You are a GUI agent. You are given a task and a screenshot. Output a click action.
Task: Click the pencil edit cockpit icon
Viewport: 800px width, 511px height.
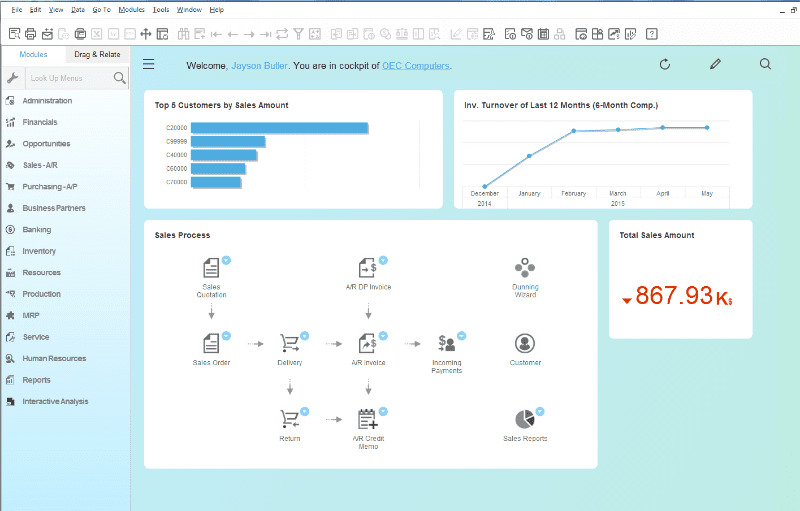pos(715,65)
